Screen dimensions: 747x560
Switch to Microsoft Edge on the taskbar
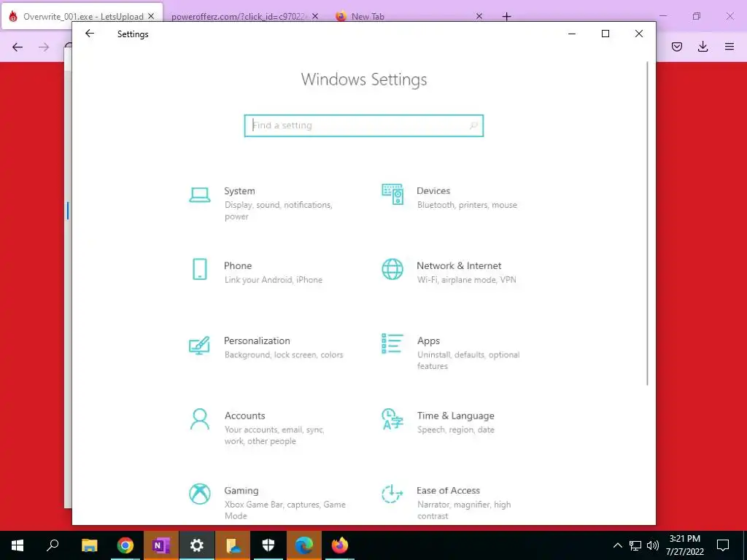304,545
